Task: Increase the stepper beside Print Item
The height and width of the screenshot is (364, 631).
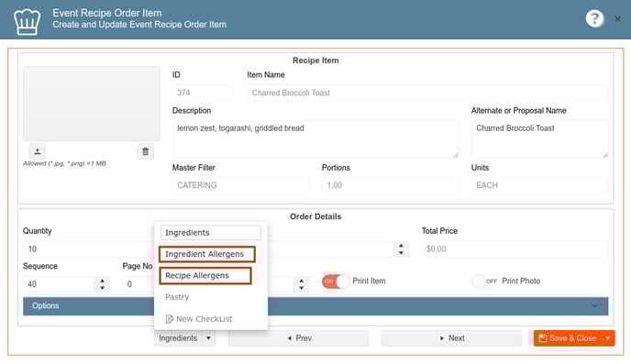Action: pyautogui.click(x=302, y=281)
